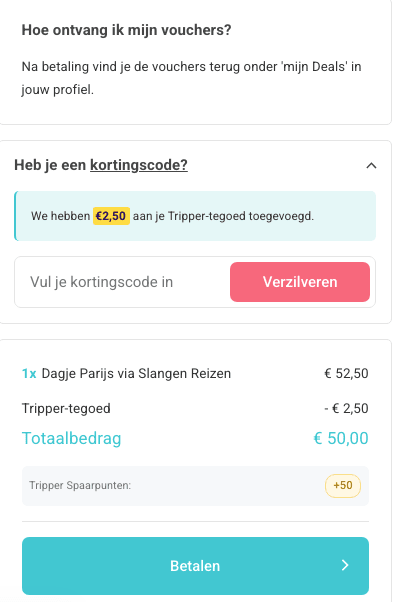Click the € 52,50 item price
Image resolution: width=396 pixels, height=602 pixels.
(x=346, y=374)
